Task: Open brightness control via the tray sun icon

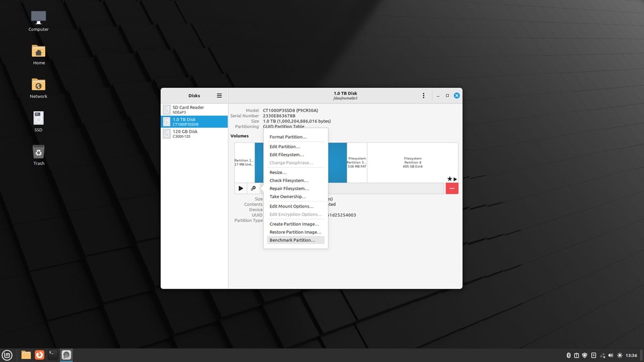Action: point(620,355)
